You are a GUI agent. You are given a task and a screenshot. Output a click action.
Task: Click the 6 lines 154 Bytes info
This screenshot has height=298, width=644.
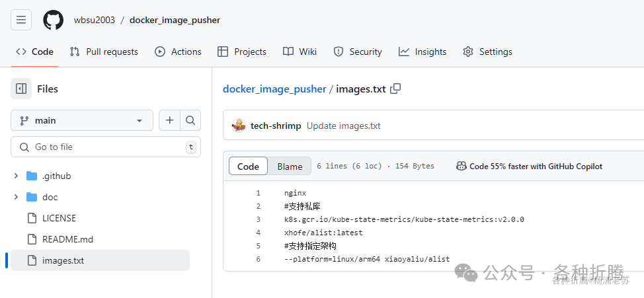click(x=376, y=167)
